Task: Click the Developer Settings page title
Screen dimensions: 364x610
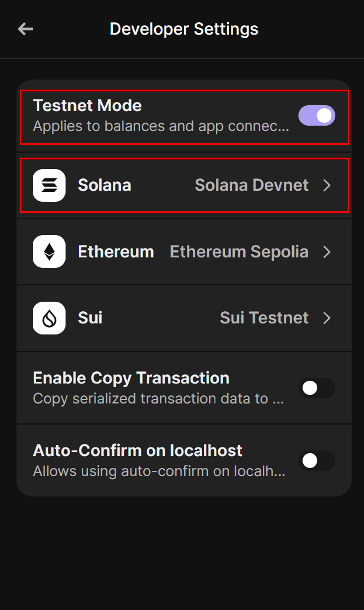Action: (x=184, y=29)
